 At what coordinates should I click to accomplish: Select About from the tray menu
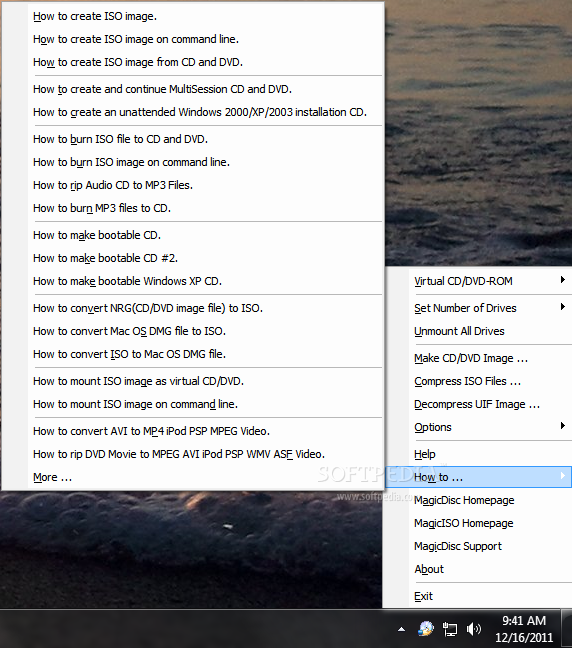click(479, 569)
